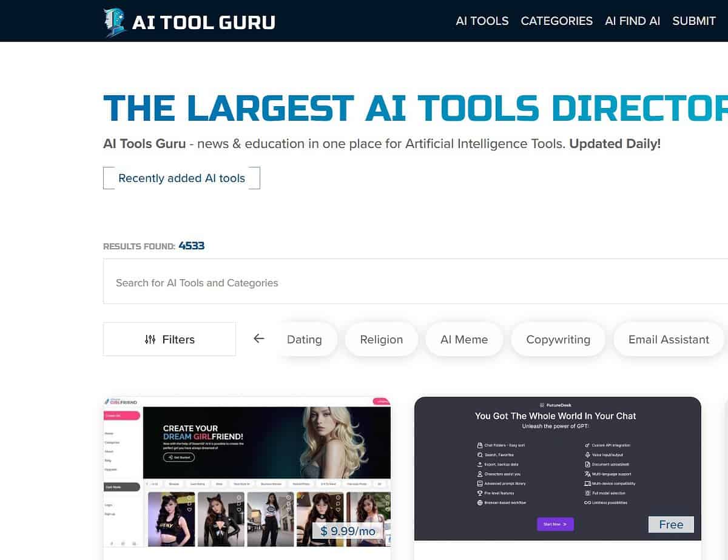728x560 pixels.
Task: Click the Document upload icon on FutureDesk card
Action: [x=586, y=464]
